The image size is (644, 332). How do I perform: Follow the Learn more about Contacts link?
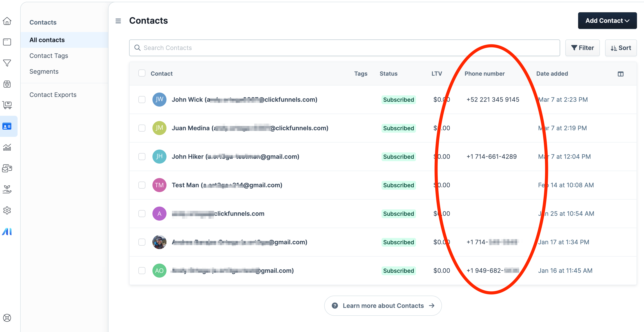pos(383,306)
